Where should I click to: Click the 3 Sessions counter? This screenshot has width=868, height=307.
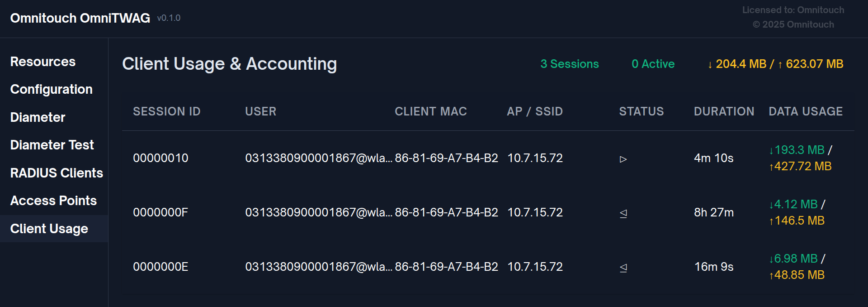pos(569,64)
